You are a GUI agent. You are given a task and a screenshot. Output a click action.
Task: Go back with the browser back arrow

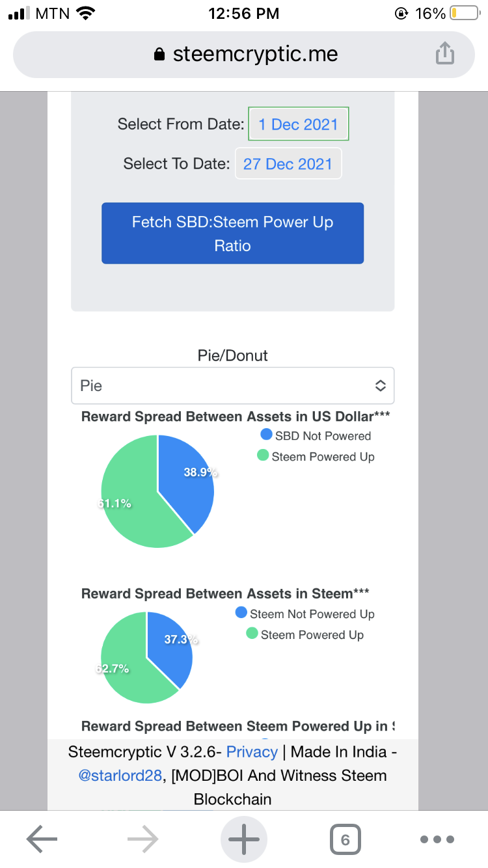click(x=42, y=839)
